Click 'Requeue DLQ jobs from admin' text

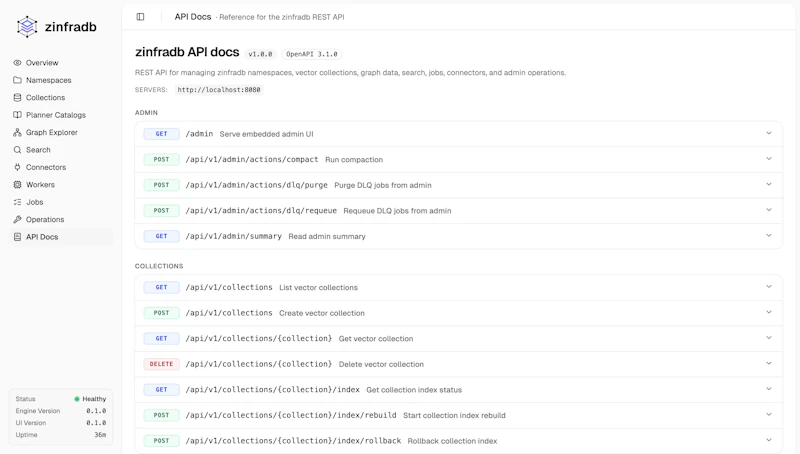click(397, 211)
